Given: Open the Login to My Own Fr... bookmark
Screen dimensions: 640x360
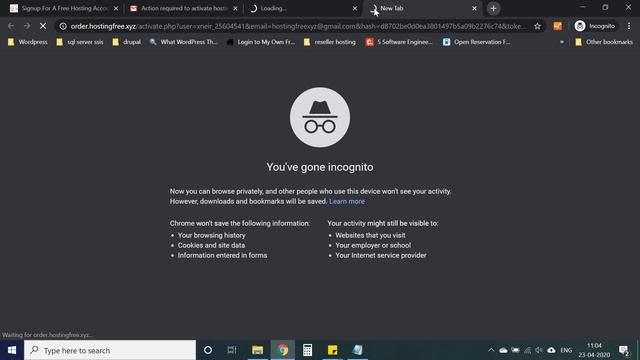Looking at the screenshot, I should [260, 42].
